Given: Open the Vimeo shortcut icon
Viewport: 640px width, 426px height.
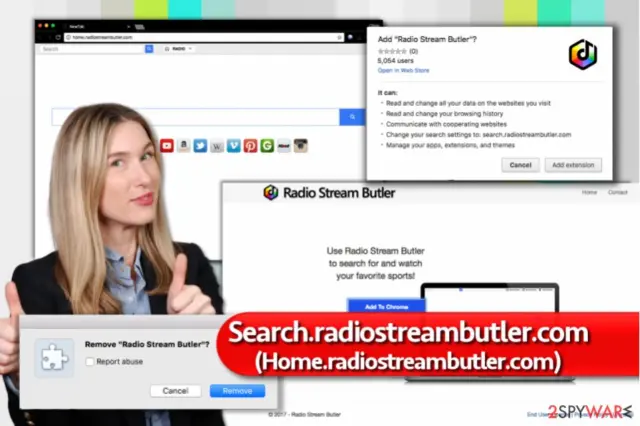Looking at the screenshot, I should click(x=233, y=146).
